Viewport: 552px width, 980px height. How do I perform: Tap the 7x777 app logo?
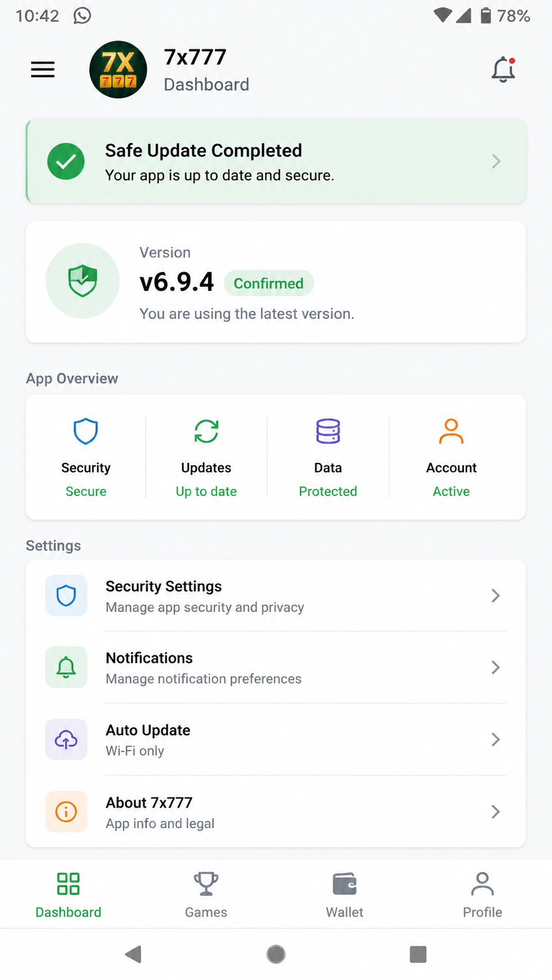click(118, 70)
